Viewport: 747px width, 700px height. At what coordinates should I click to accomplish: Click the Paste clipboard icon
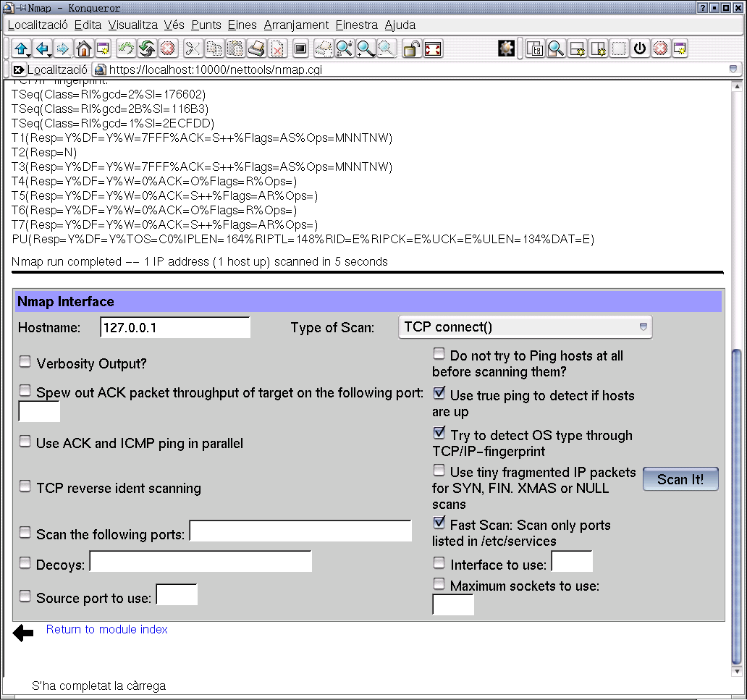(235, 49)
